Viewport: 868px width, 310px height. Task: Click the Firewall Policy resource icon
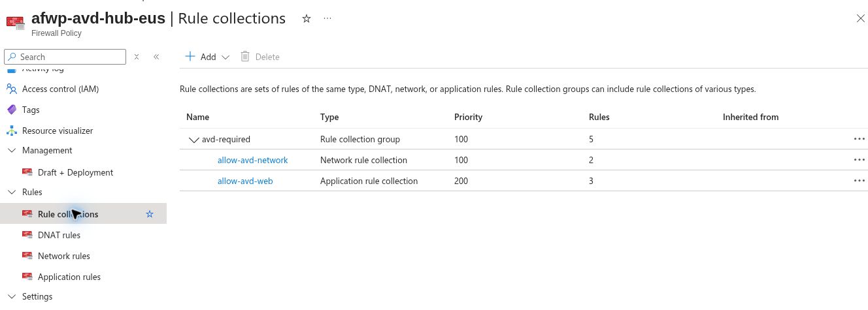(x=15, y=22)
